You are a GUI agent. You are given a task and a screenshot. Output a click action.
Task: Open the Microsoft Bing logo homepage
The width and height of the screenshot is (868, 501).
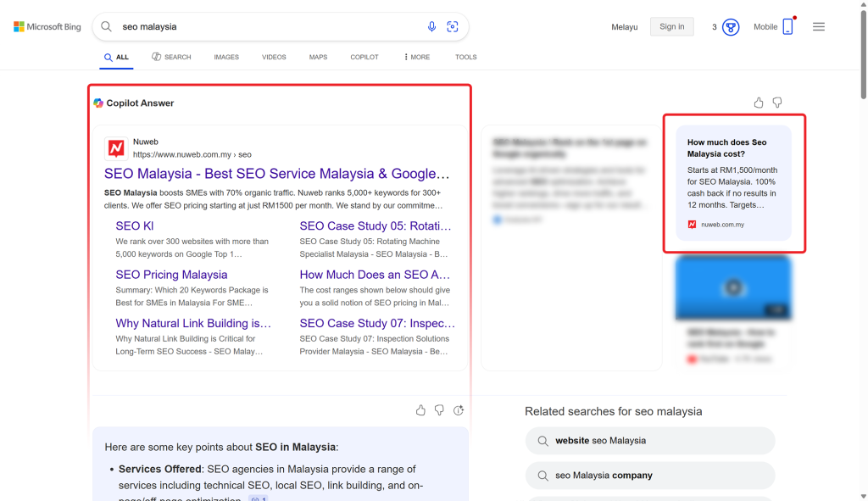tap(47, 26)
